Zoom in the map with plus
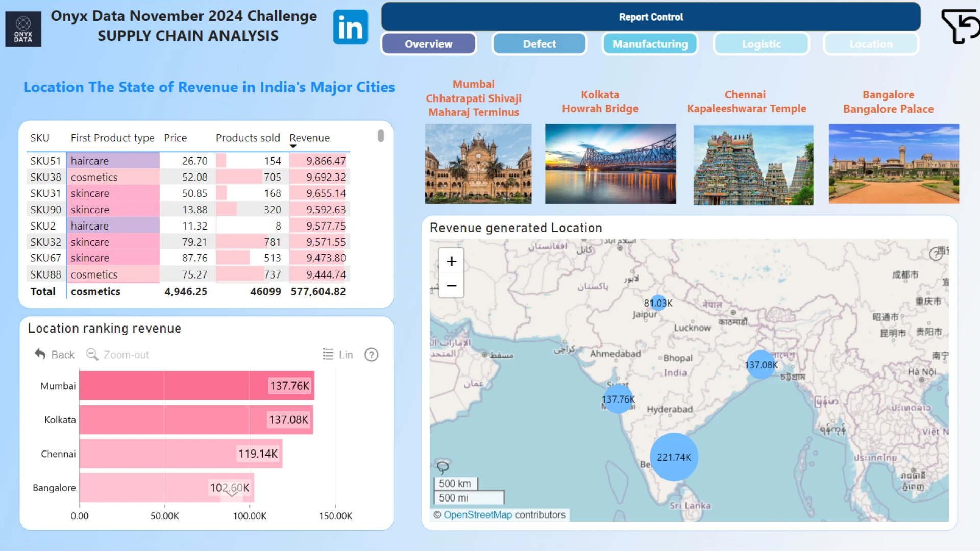Viewport: 980px width, 551px height. click(x=451, y=261)
